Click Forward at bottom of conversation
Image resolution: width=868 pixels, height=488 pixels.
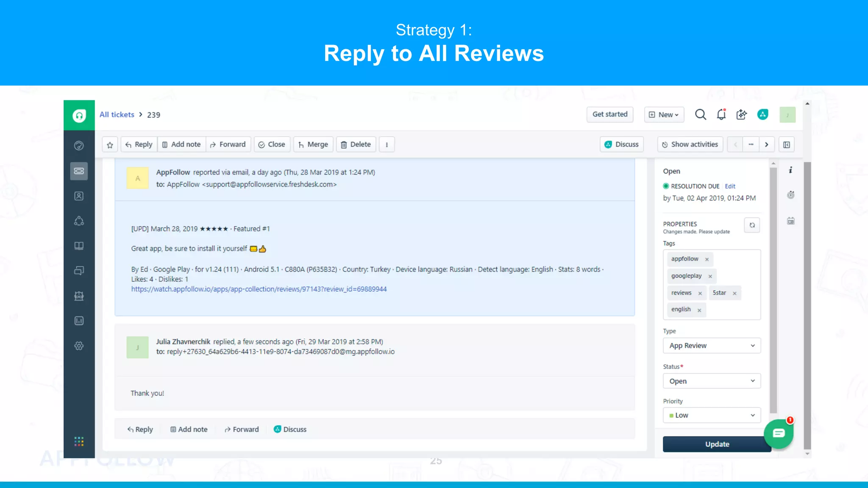(x=242, y=429)
